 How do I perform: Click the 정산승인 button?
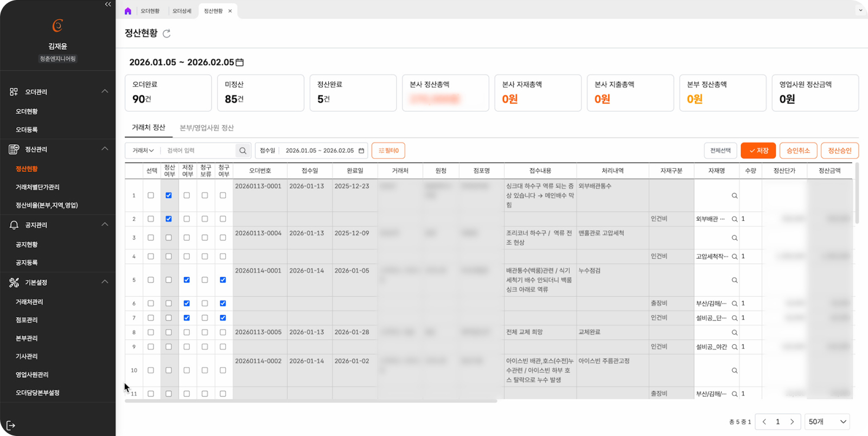pos(839,151)
